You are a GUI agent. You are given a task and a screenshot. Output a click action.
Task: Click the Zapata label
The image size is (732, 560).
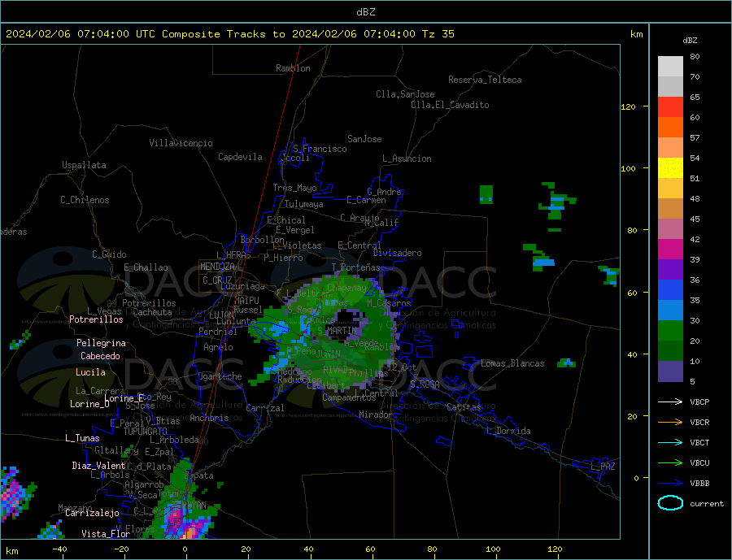pyautogui.click(x=199, y=475)
